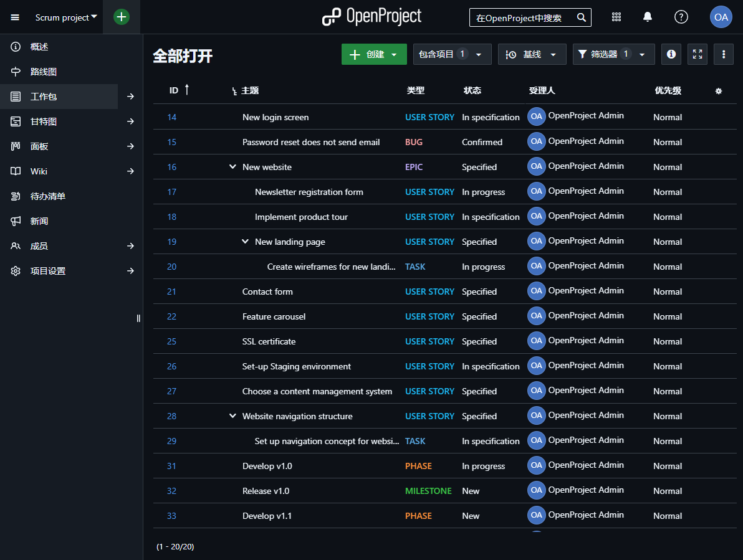
Task: Open the members submenu arrow
Action: click(x=130, y=246)
